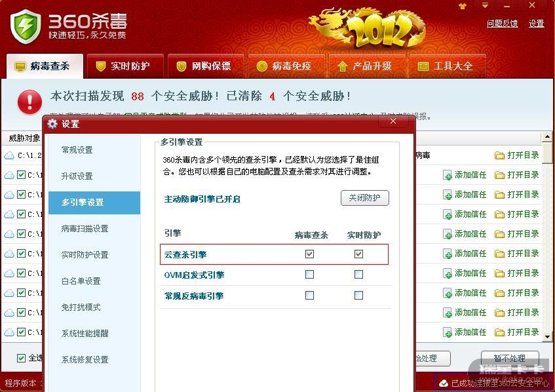The image size is (555, 392).
Task: Toggle the 全选 select-all checkbox
Action: pyautogui.click(x=21, y=358)
